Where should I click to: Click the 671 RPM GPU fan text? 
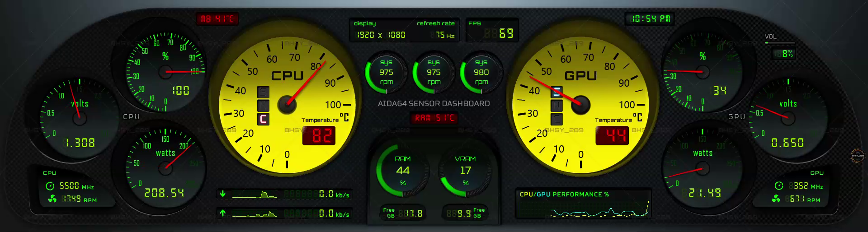tap(805, 199)
